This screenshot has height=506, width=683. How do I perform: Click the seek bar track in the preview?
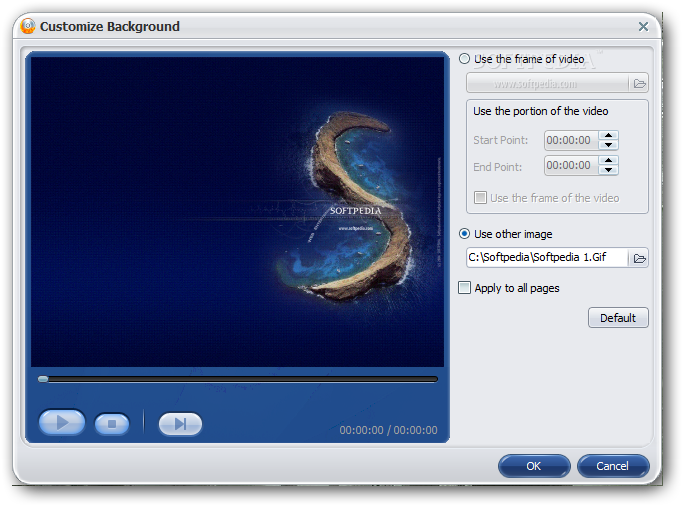238,379
